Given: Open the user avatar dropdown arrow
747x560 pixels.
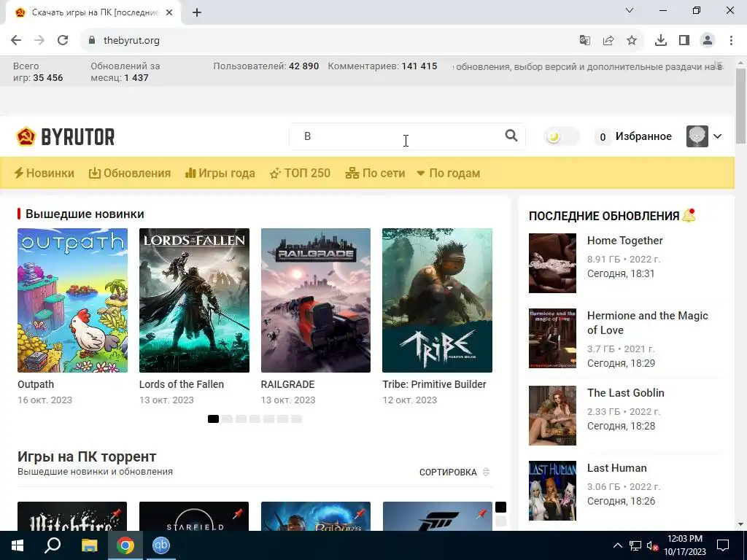Looking at the screenshot, I should [718, 136].
